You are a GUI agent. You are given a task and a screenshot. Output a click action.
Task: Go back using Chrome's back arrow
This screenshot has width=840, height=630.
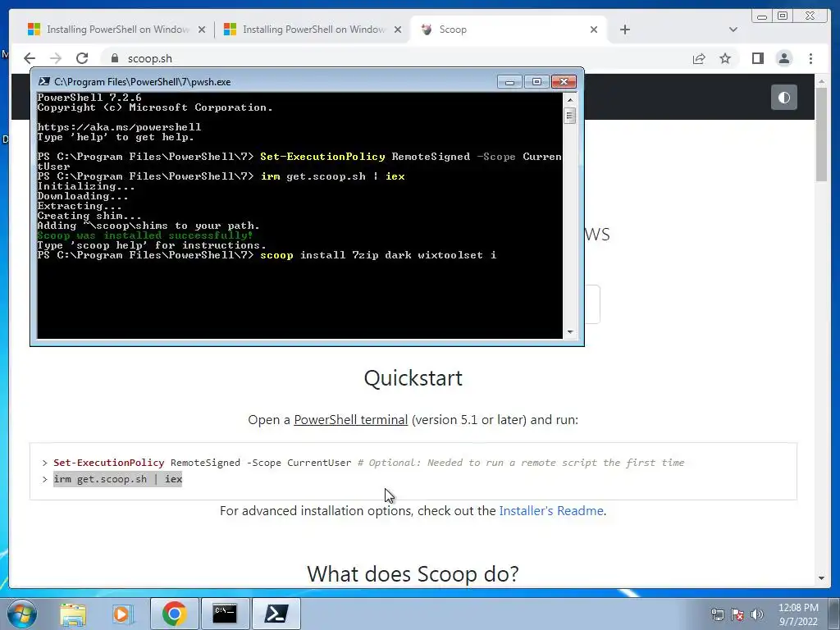pyautogui.click(x=30, y=58)
